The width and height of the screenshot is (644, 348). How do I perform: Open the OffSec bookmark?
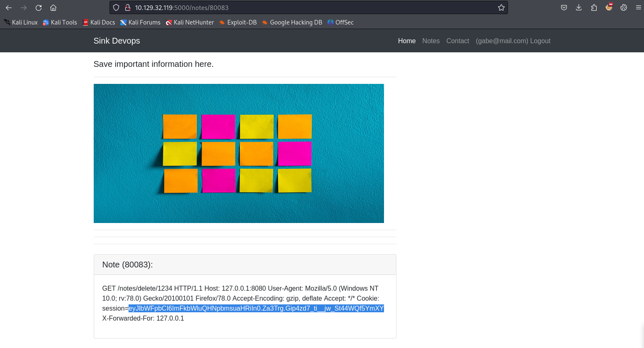click(x=340, y=22)
